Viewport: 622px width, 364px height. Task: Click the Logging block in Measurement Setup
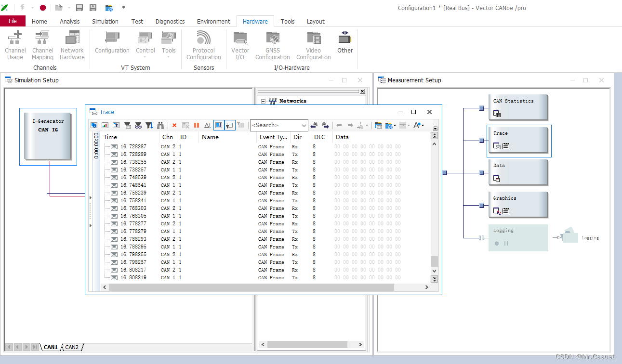(518, 237)
